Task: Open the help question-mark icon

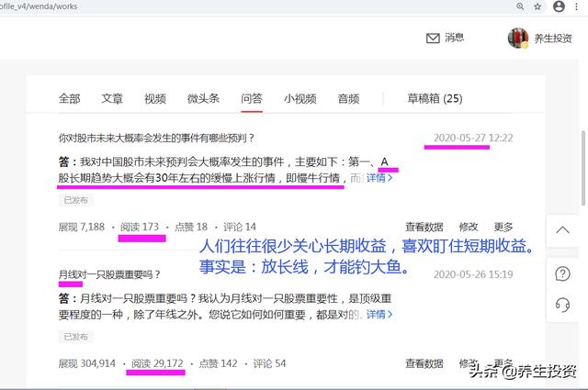Action: click(562, 273)
